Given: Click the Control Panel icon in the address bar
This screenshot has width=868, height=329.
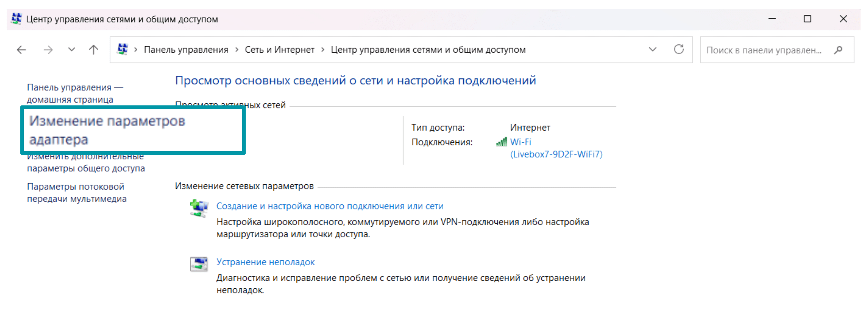Looking at the screenshot, I should (x=122, y=49).
